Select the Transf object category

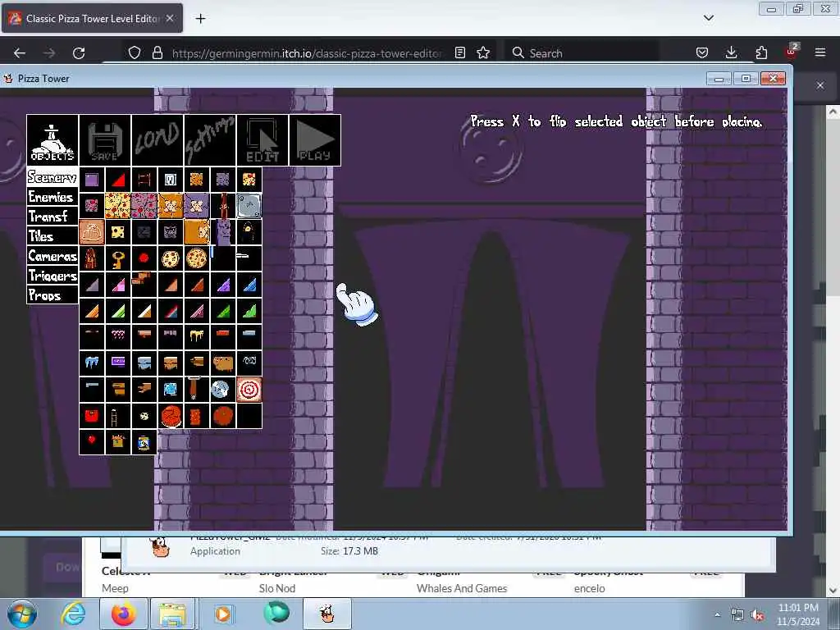pos(52,217)
